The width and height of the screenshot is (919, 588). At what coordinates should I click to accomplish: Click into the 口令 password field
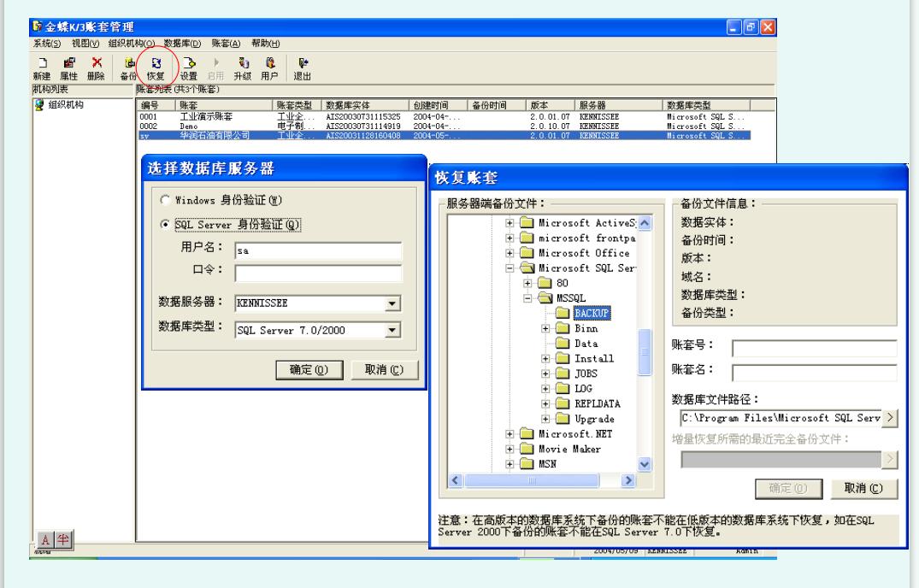click(318, 273)
